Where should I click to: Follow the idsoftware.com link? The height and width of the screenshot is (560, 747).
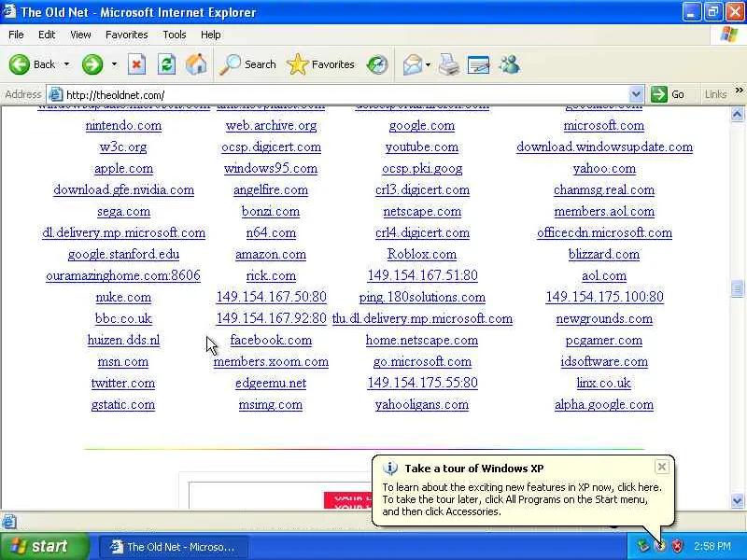pos(604,361)
